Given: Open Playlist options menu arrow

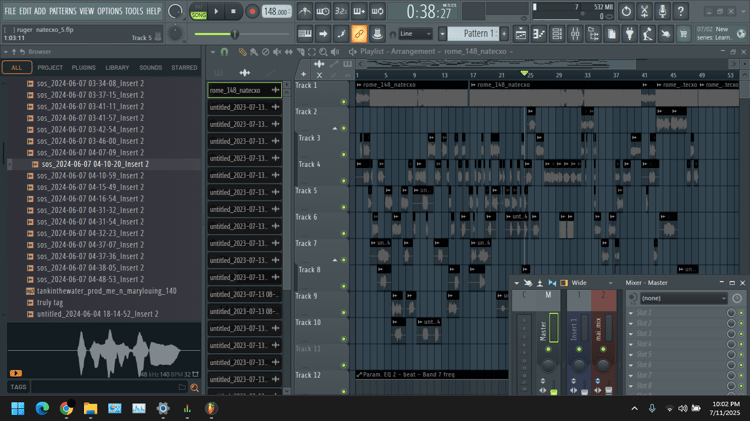Looking at the screenshot, I should (x=213, y=52).
